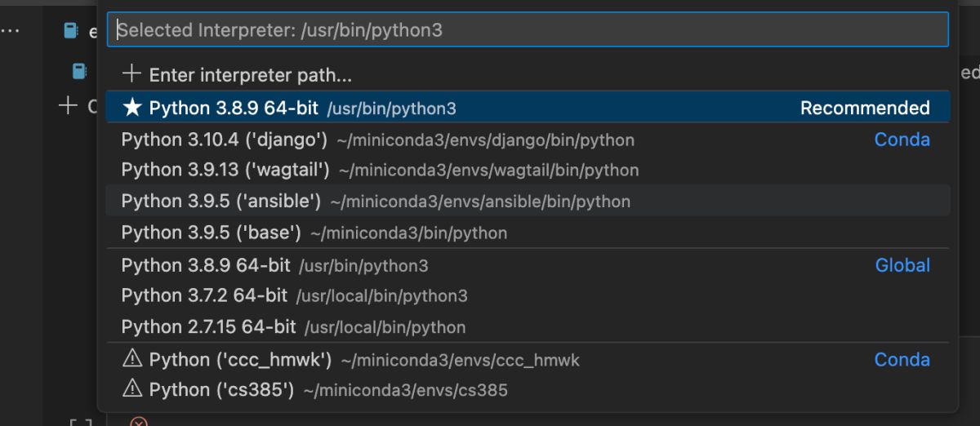Click the warning icon beside Python ('ccc_hmwk')
This screenshot has height=426, width=980.
coord(131,359)
